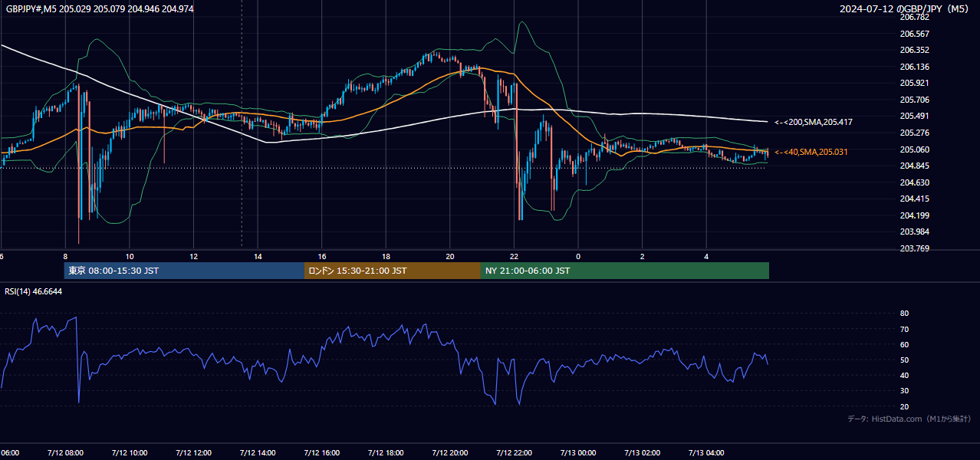Click the RSI 70 level label

tap(904, 329)
